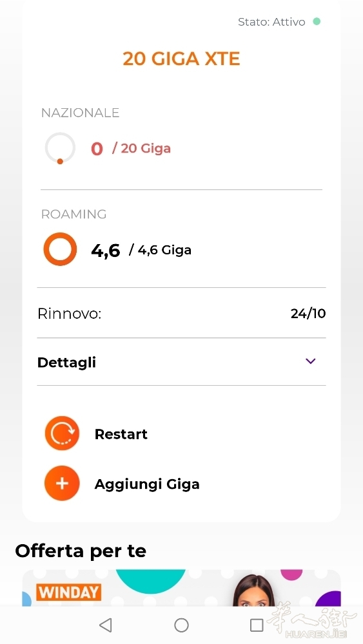
Task: Tap the Android home circle navigation icon
Action: click(181, 625)
